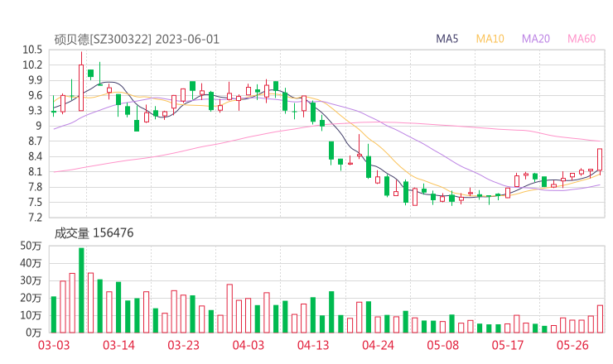The height and width of the screenshot is (364, 613).
Task: Click the 05-17 date axis label
Action: [508, 345]
